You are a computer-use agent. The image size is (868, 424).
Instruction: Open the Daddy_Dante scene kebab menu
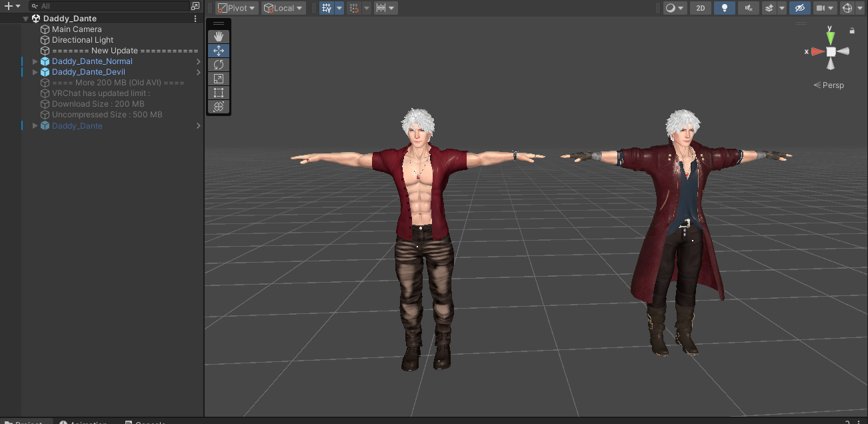(195, 19)
